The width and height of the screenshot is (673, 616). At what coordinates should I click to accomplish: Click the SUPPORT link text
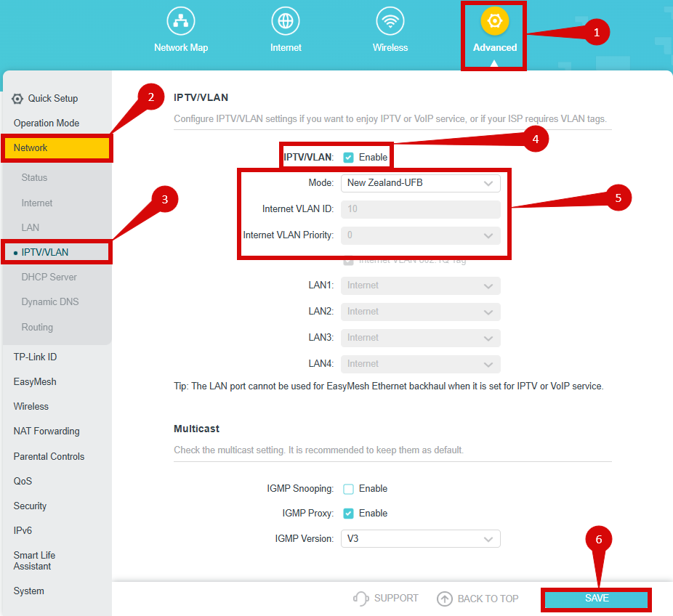pos(396,599)
